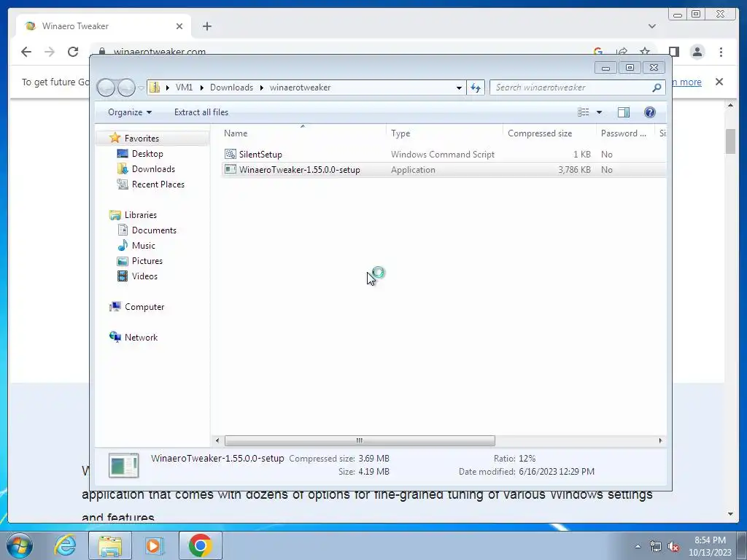Click the Explorer Forward navigation button
747x560 pixels.
point(126,87)
